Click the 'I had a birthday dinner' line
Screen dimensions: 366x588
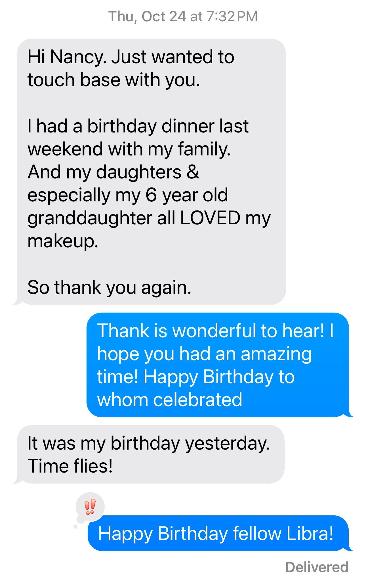(x=138, y=126)
